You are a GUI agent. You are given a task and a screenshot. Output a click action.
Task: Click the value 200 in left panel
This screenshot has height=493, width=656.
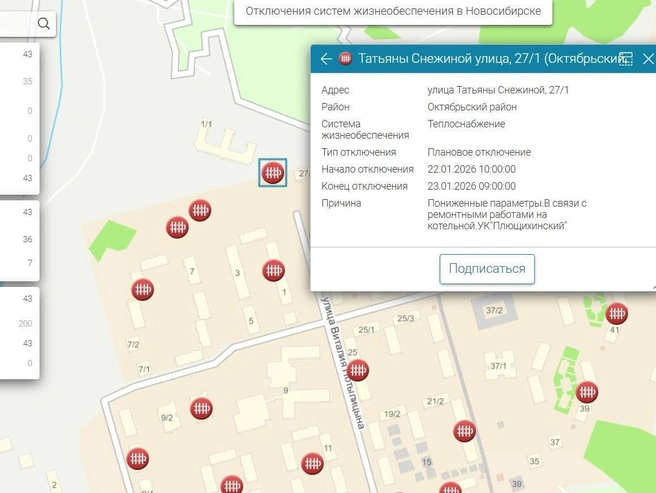(x=25, y=324)
